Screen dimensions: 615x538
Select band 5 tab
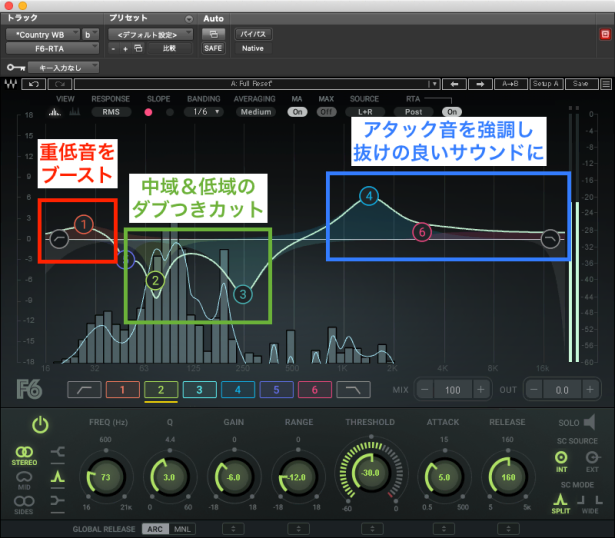276,390
